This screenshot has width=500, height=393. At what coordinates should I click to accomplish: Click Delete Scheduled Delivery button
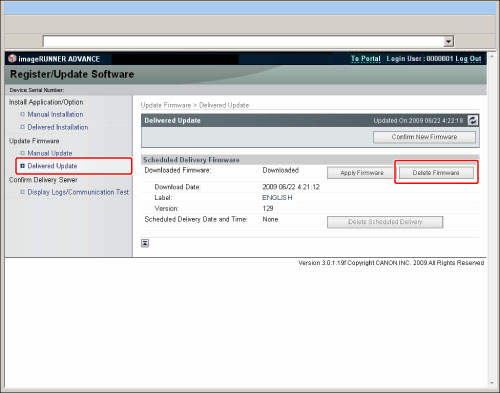click(385, 222)
